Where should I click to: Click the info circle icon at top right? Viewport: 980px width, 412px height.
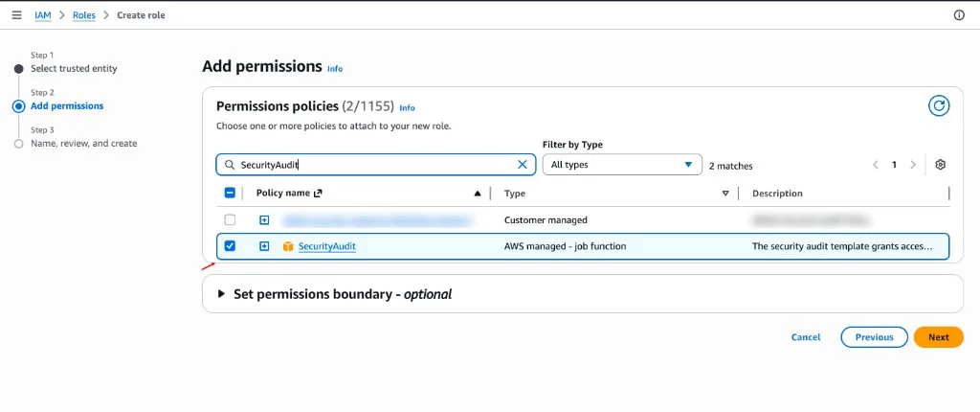(959, 15)
